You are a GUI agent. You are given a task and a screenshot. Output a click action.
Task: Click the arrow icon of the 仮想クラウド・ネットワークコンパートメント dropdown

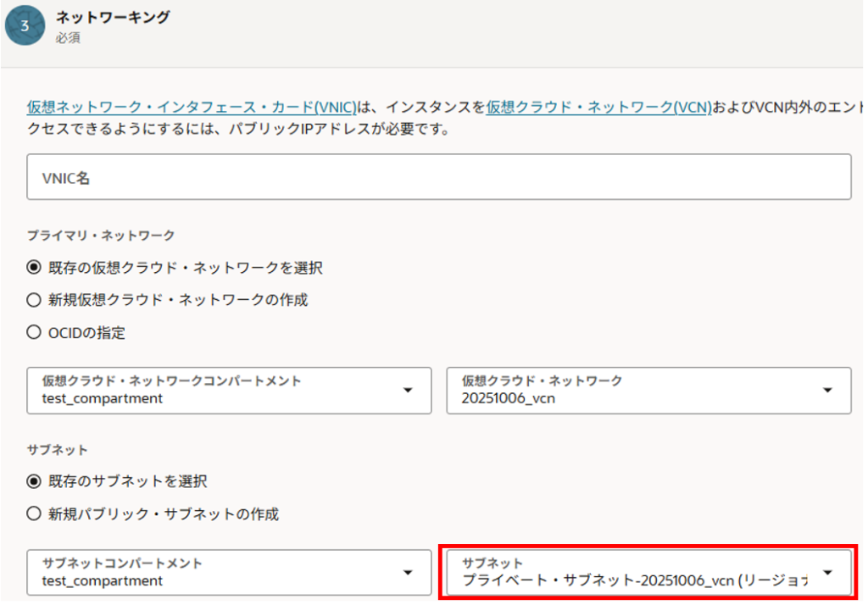click(x=408, y=390)
